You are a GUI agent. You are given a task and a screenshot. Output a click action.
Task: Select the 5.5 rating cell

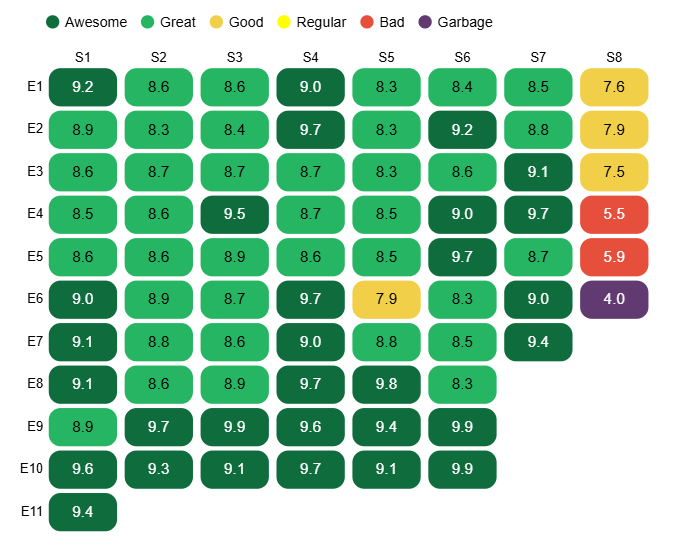pyautogui.click(x=614, y=214)
